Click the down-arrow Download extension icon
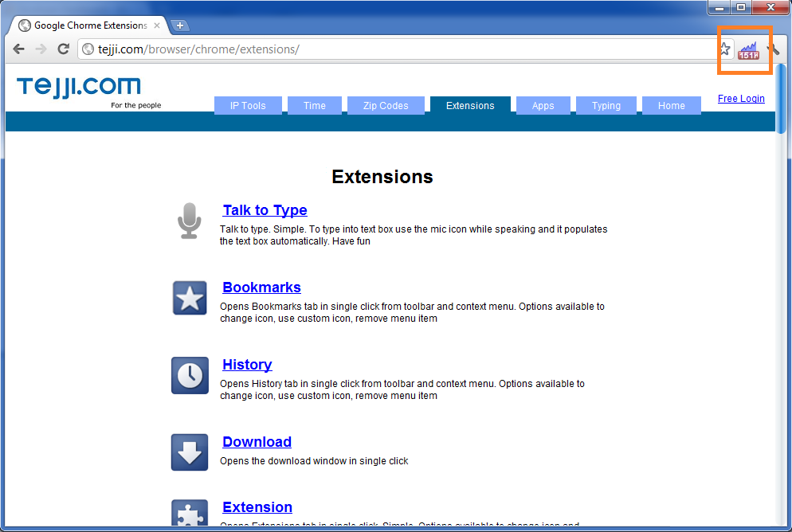The height and width of the screenshot is (532, 792). coord(190,452)
